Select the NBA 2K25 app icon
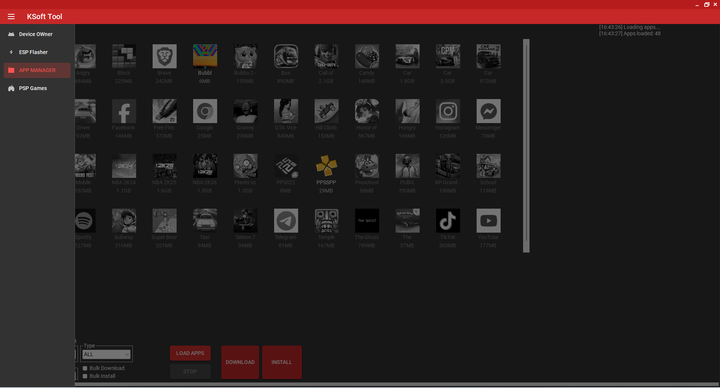The height and width of the screenshot is (388, 720). [x=164, y=166]
